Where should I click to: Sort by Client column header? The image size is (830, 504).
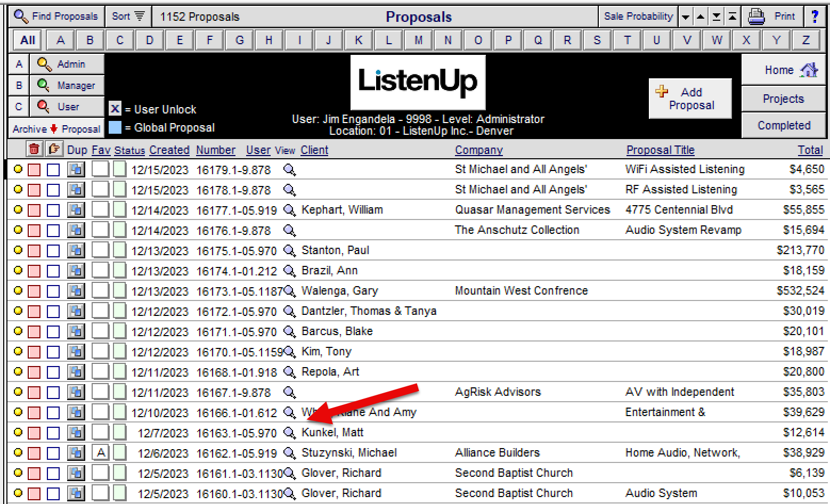(314, 150)
